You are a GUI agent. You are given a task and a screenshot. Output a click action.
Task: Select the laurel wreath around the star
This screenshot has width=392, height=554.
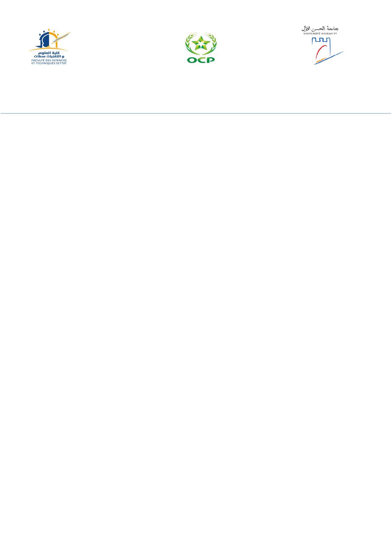point(201,44)
